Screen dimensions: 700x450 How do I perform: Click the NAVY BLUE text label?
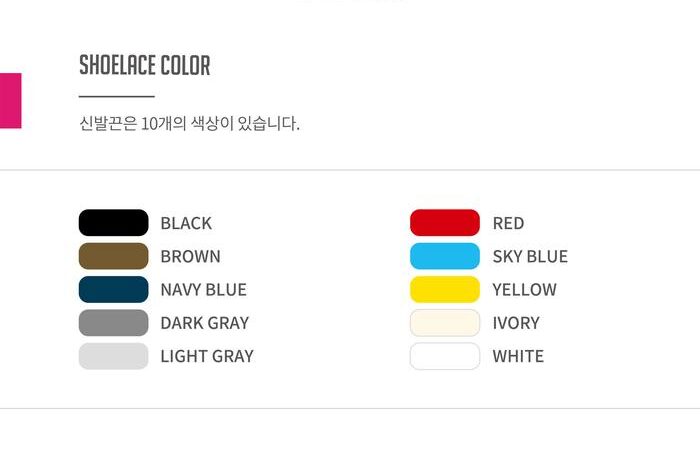203,290
